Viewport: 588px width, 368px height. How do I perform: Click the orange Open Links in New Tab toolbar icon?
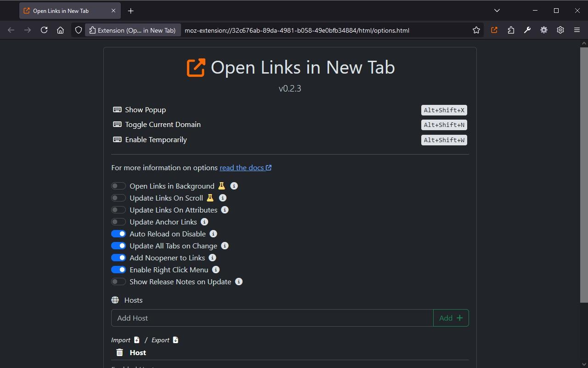click(x=494, y=30)
